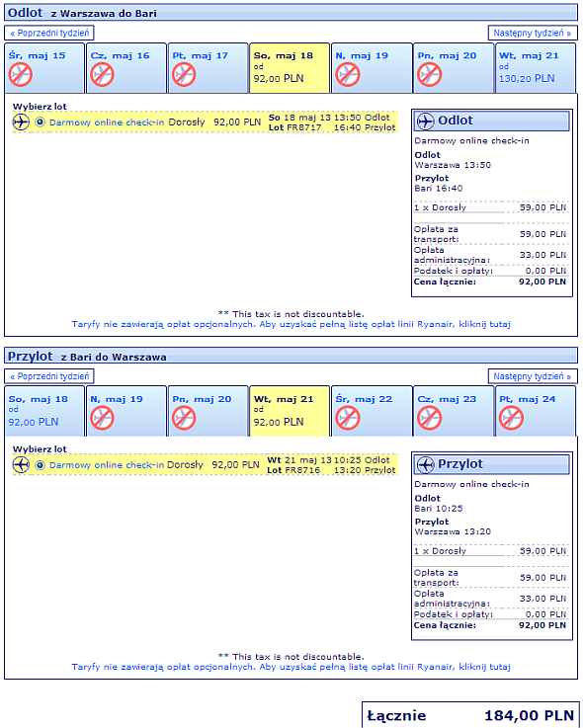Click the plane icon in the Przylot summary header

point(426,464)
